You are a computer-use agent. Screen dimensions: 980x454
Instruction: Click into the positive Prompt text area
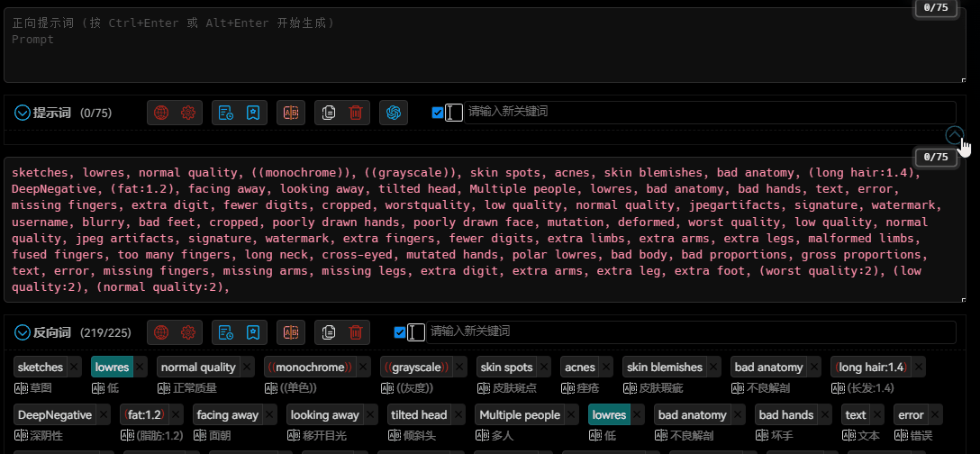pos(485,45)
